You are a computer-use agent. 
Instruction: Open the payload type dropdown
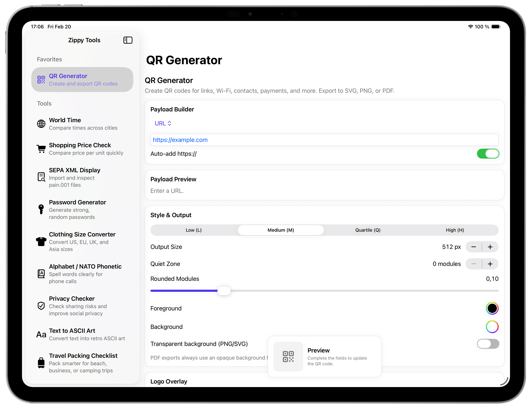[163, 123]
